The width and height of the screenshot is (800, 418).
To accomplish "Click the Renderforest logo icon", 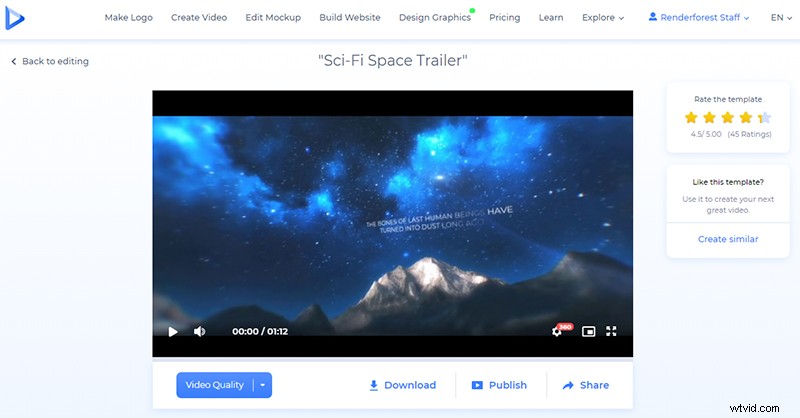I will [x=14, y=18].
